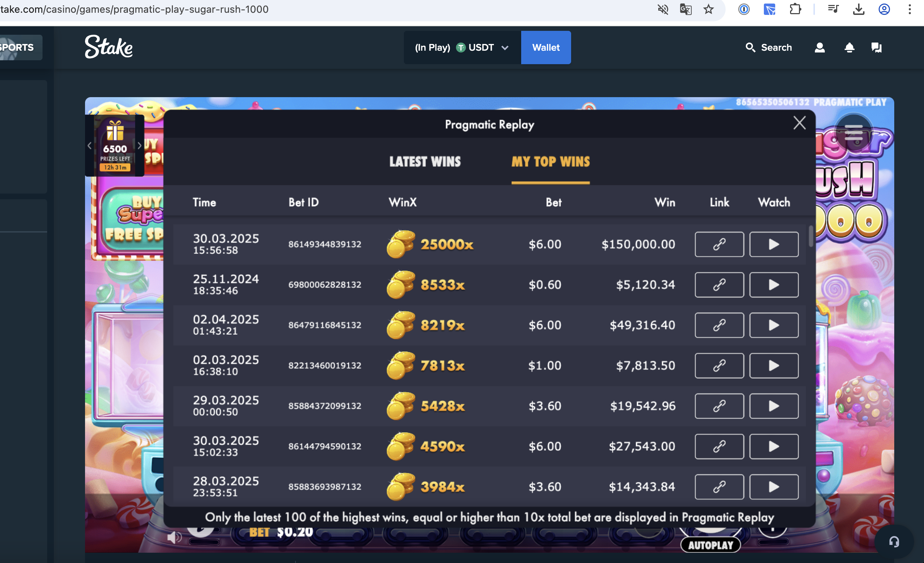Image resolution: width=924 pixels, height=563 pixels.
Task: Watch replay of the 3984x win
Action: point(774,487)
